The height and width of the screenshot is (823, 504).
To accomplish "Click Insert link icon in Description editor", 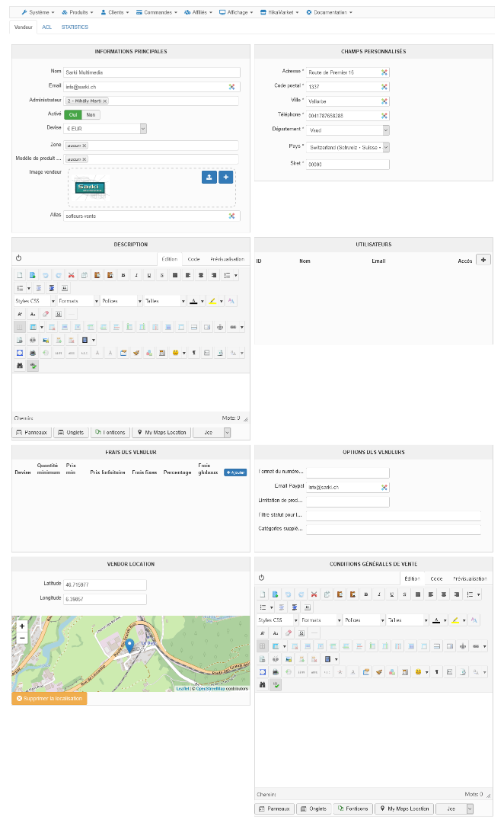I will 233,327.
